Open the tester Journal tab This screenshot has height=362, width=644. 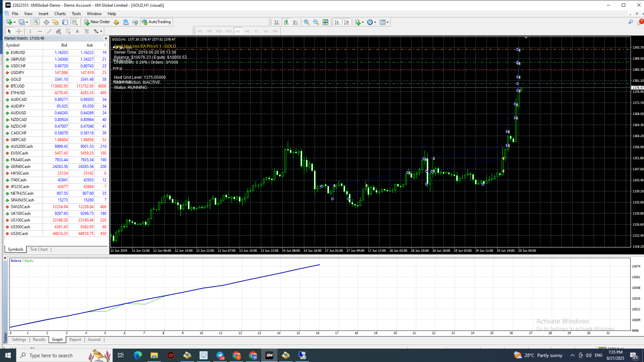coord(94,340)
